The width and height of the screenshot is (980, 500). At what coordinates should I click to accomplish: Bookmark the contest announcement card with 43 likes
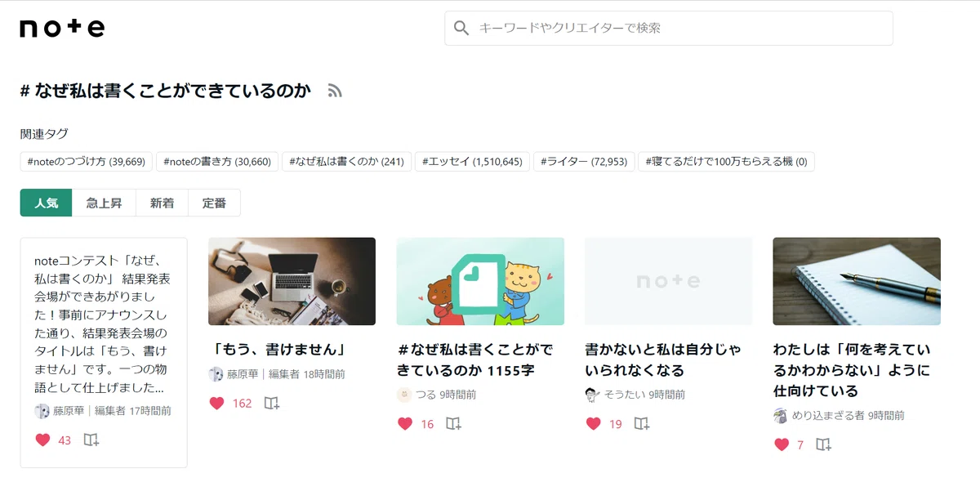coord(91,440)
